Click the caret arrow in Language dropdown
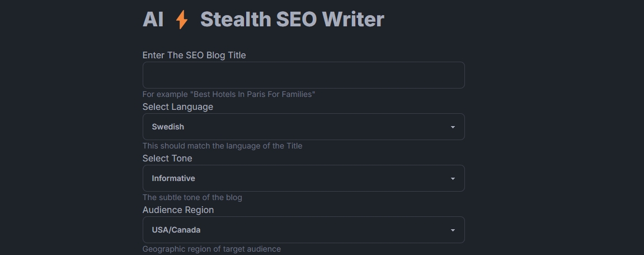Viewport: 644px width, 255px height. point(453,127)
